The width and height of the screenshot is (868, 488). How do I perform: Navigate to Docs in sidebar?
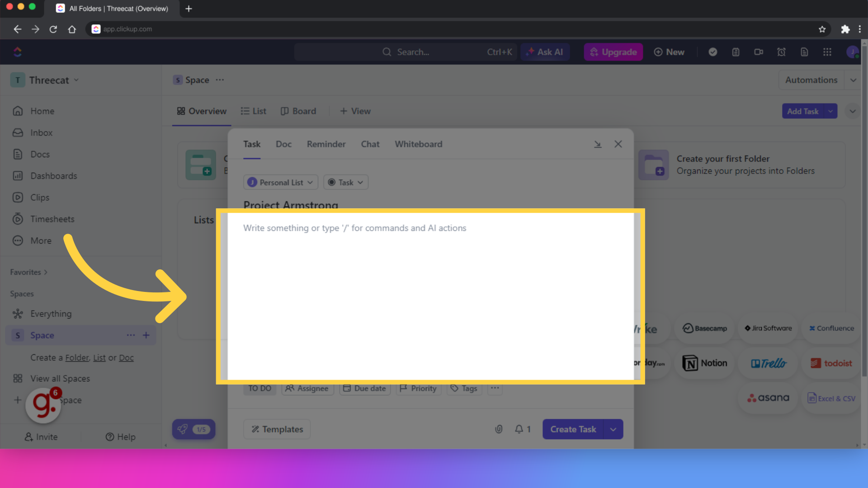[x=39, y=154]
